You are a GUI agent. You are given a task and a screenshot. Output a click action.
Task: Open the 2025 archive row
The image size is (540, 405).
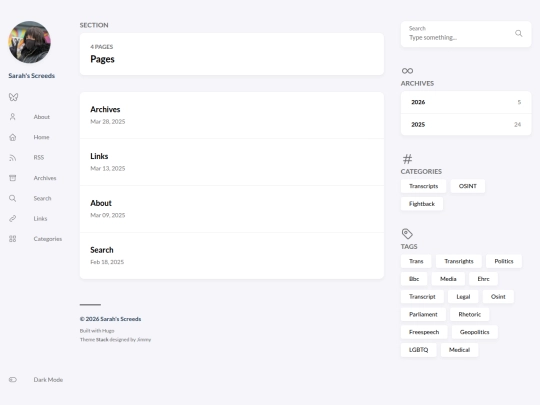[x=466, y=124]
